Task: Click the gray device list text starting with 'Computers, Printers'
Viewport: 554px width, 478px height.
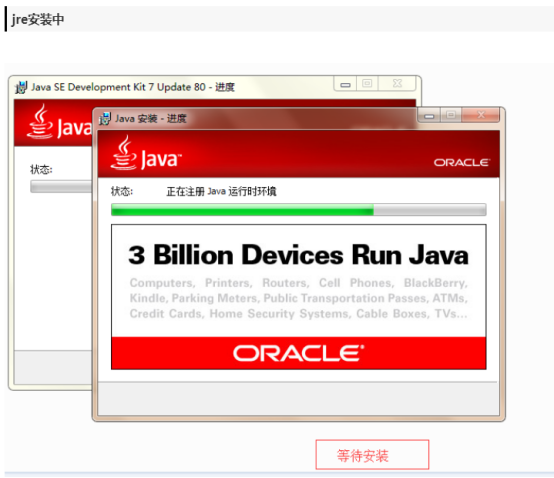Action: pyautogui.click(x=299, y=298)
